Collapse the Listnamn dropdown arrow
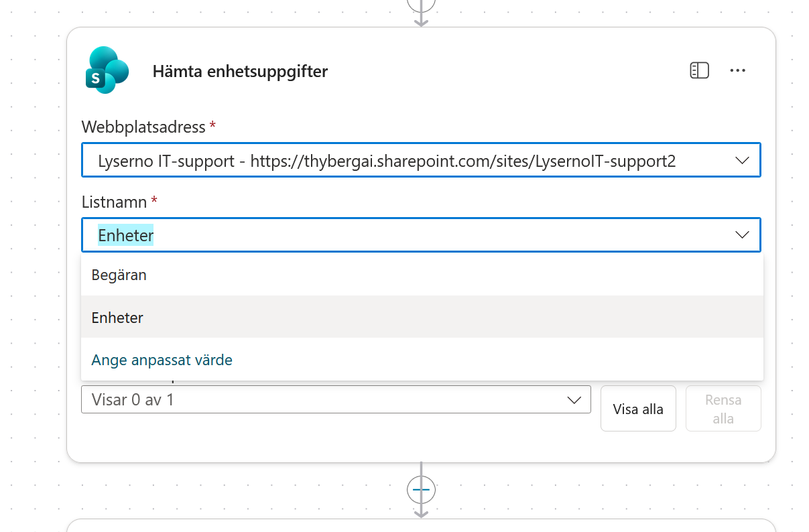 pyautogui.click(x=742, y=235)
